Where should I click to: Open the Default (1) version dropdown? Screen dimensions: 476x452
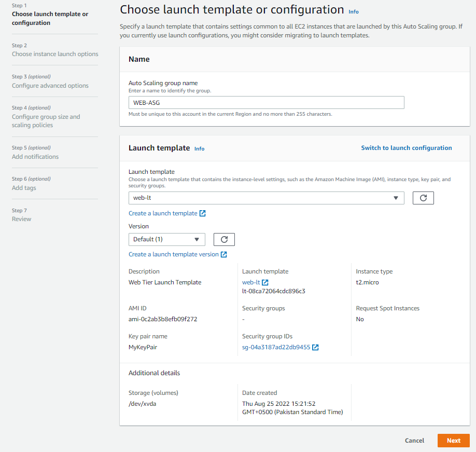pyautogui.click(x=166, y=239)
